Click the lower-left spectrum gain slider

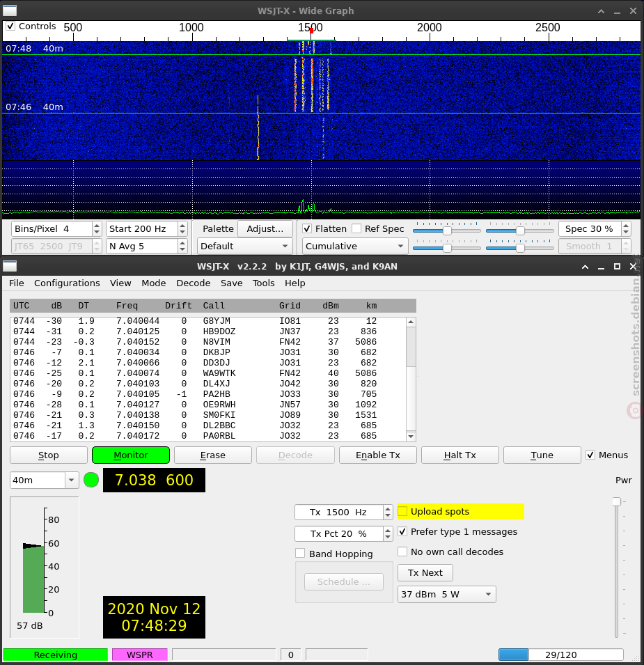click(x=447, y=248)
